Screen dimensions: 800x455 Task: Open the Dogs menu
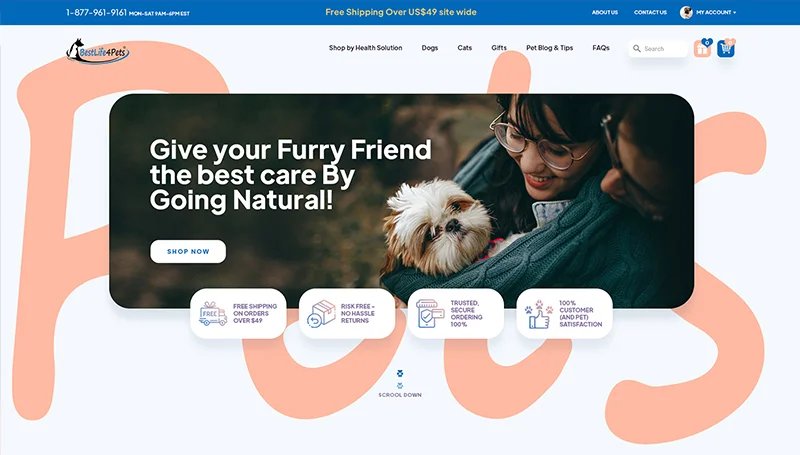coord(430,48)
